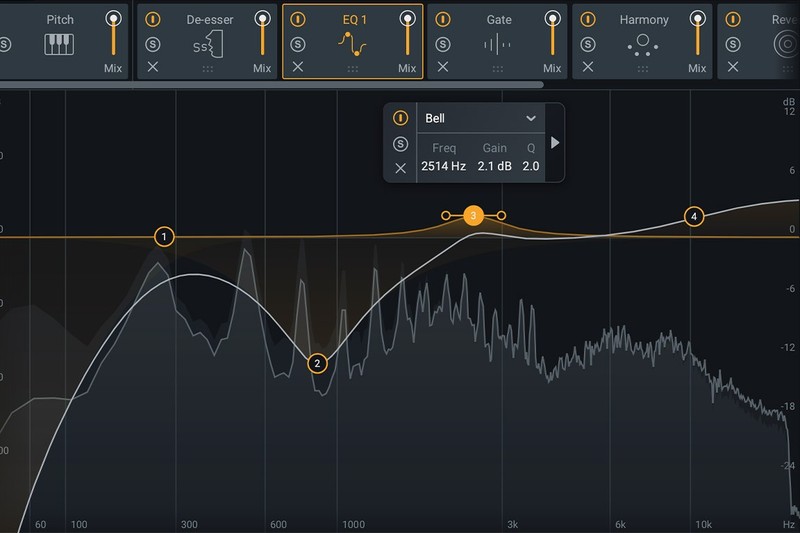Viewport: 800px width, 533px height.
Task: Expand band popup with right arrow
Action: coord(555,143)
